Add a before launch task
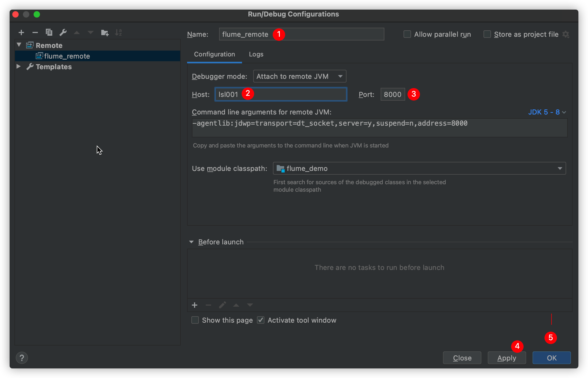 pyautogui.click(x=195, y=305)
